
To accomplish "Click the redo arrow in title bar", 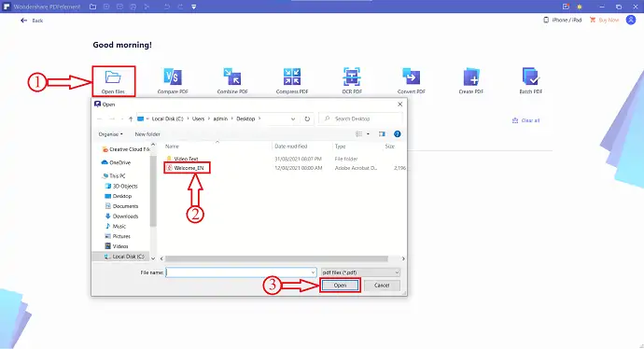I will pyautogui.click(x=180, y=7).
